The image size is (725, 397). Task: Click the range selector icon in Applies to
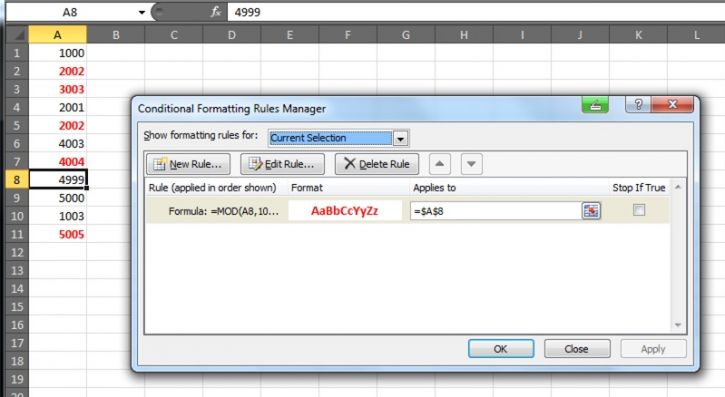click(x=591, y=211)
